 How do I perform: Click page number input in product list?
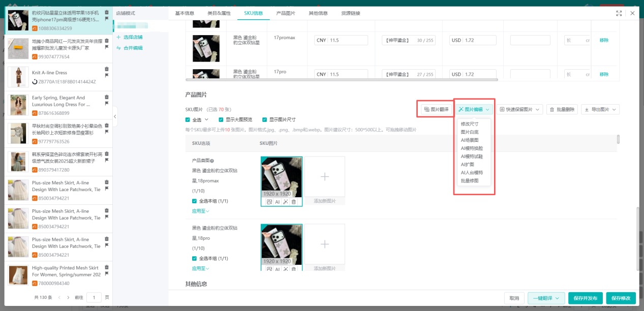click(x=94, y=297)
